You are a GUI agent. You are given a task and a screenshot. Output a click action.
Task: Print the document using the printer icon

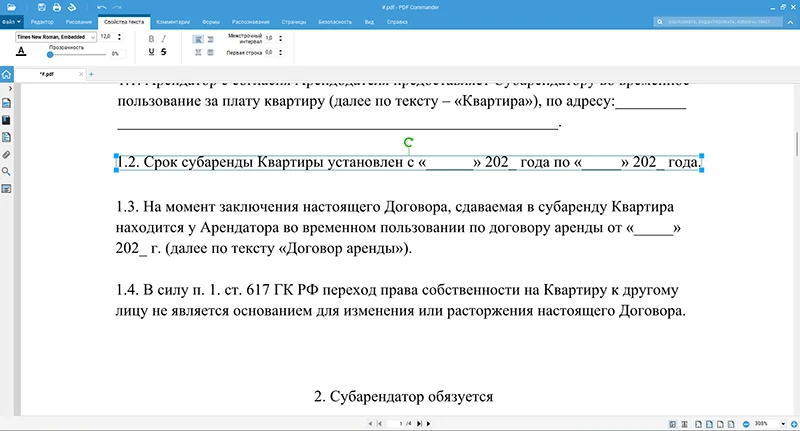57,7
